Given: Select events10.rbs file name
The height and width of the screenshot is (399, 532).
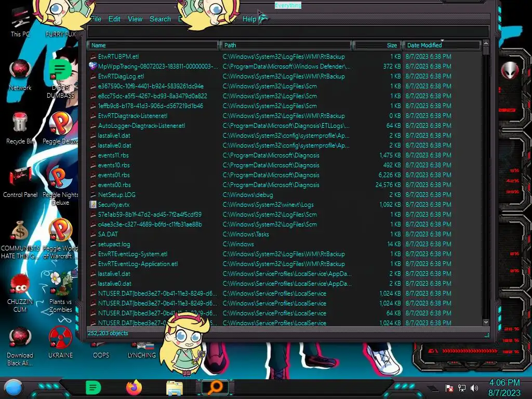Looking at the screenshot, I should (x=114, y=165).
